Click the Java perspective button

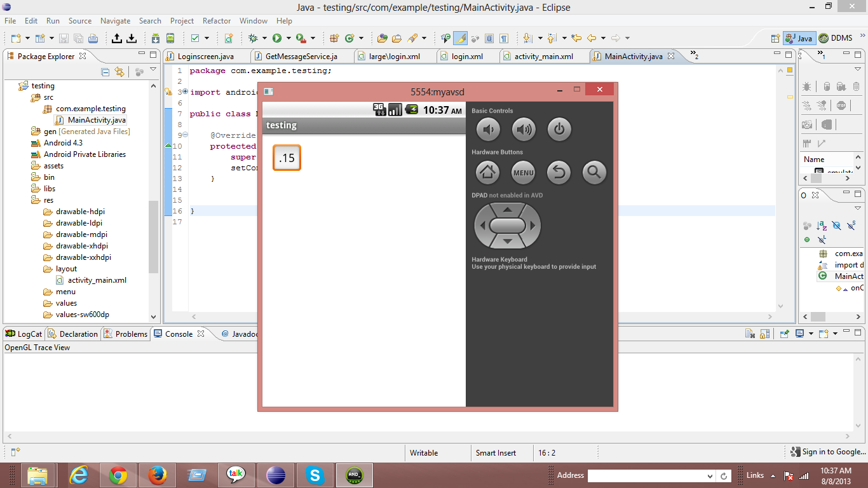799,38
